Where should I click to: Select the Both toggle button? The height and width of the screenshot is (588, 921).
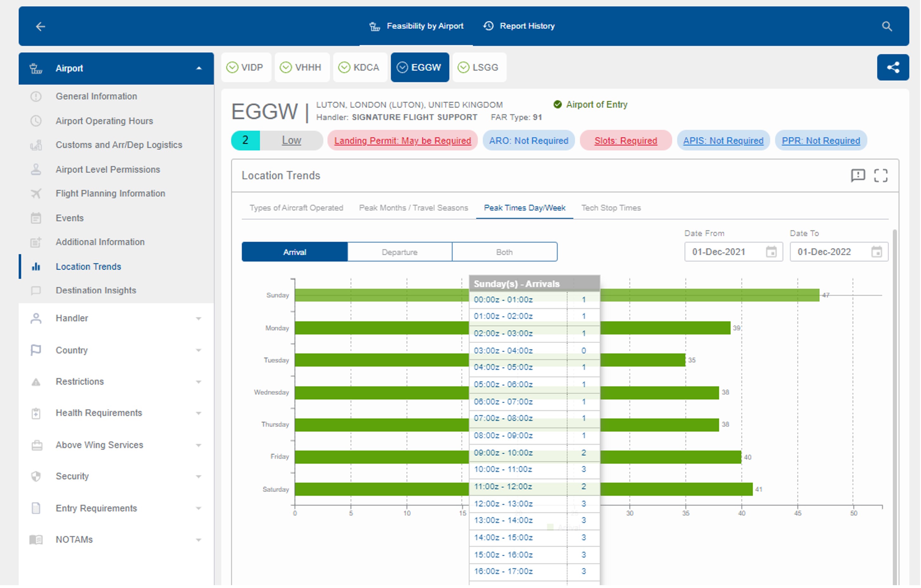click(504, 252)
